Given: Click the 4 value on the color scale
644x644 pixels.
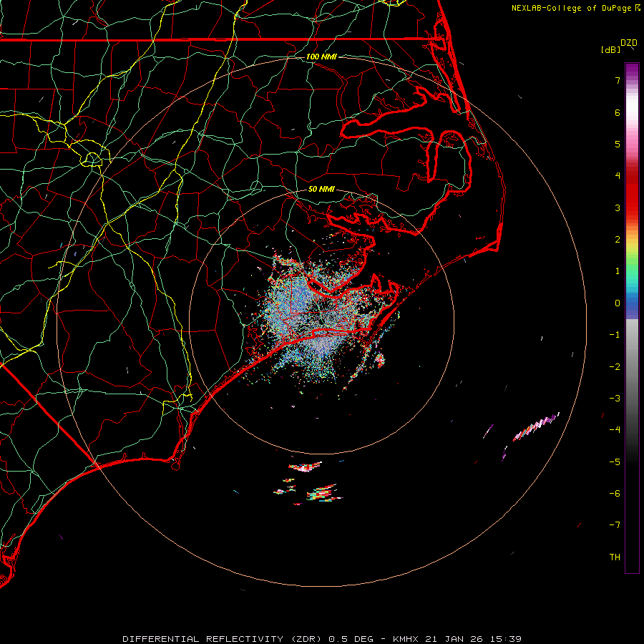Looking at the screenshot, I should (x=618, y=176).
